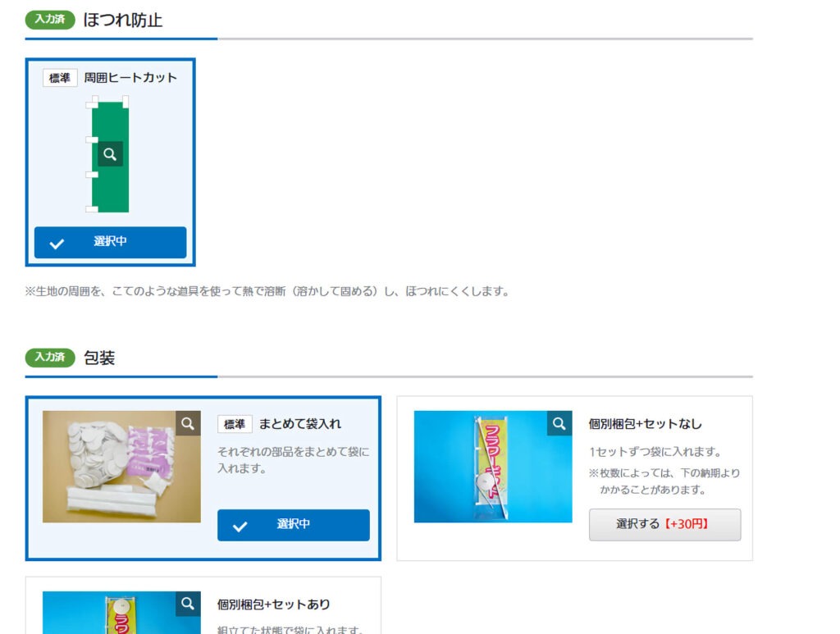
Task: Choose 選択する【+30円】 for 個別梱包+セットなし
Action: 664,525
